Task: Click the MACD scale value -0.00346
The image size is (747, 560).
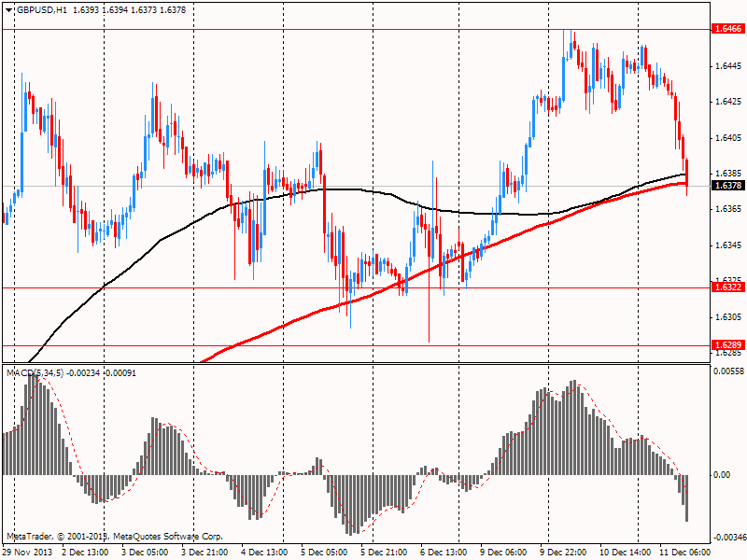Action: [x=729, y=538]
